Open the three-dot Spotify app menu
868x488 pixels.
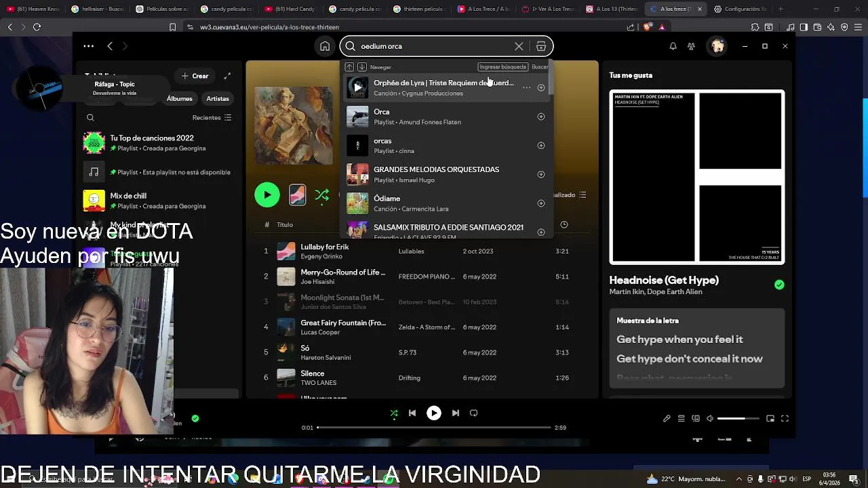pyautogui.click(x=89, y=46)
